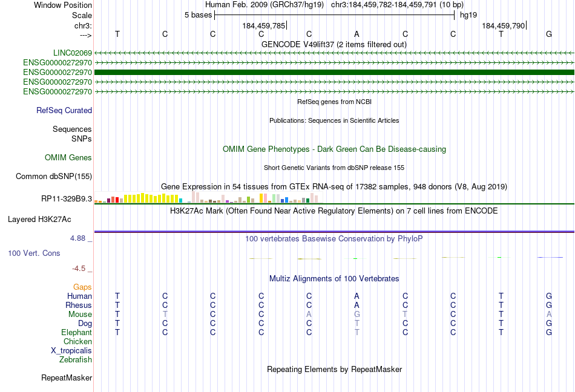Viewport: 575px width, 392px height.
Task: Select the Scale track label
Action: coord(82,15)
